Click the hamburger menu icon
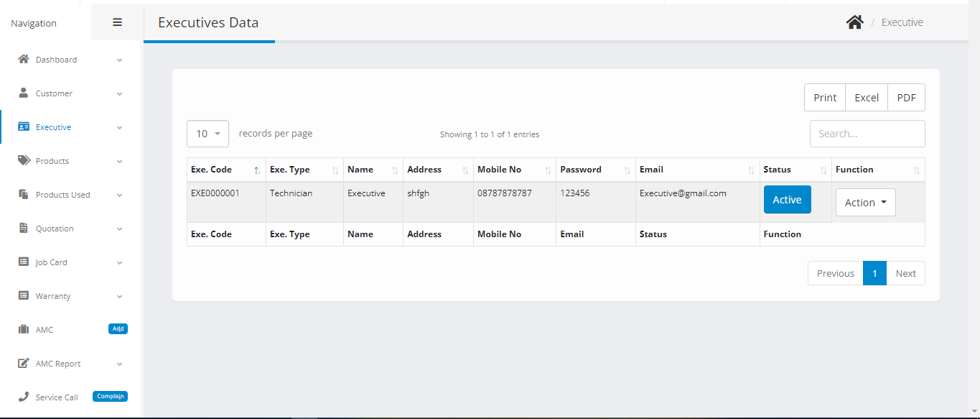The width and height of the screenshot is (980, 419). click(x=116, y=22)
